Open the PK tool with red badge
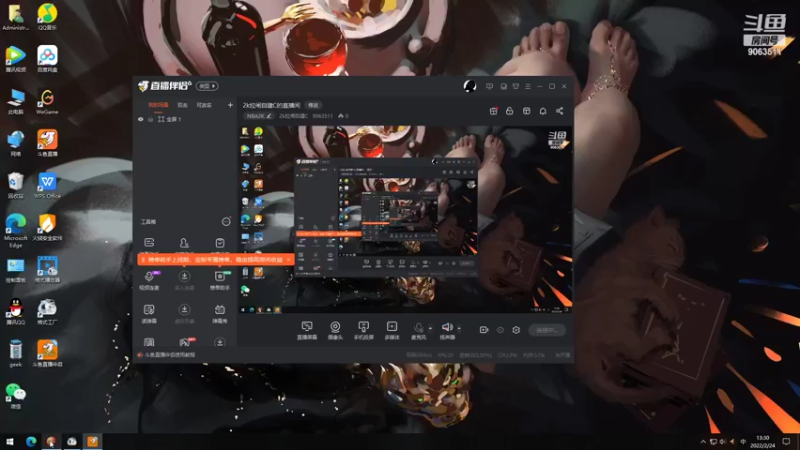This screenshot has width=800, height=450. (184, 342)
